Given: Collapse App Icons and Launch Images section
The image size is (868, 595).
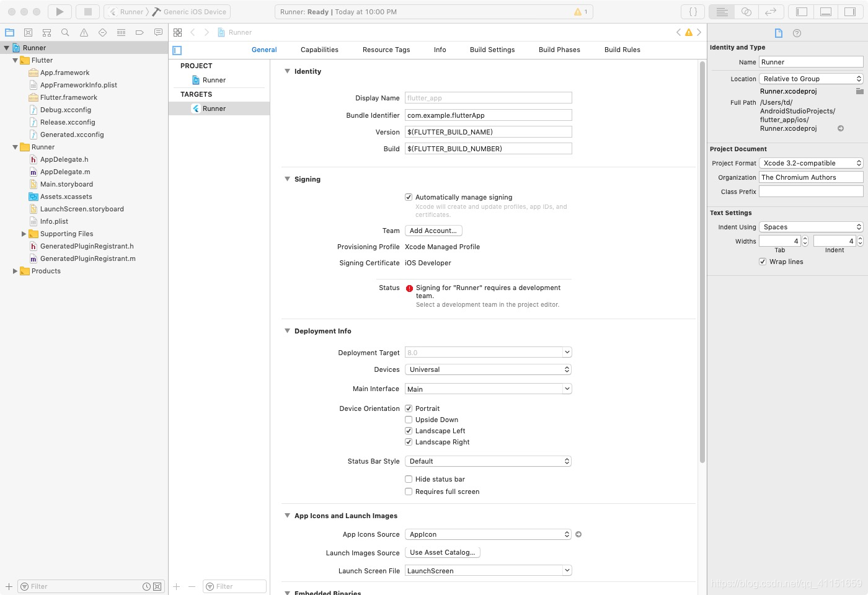Looking at the screenshot, I should point(287,516).
